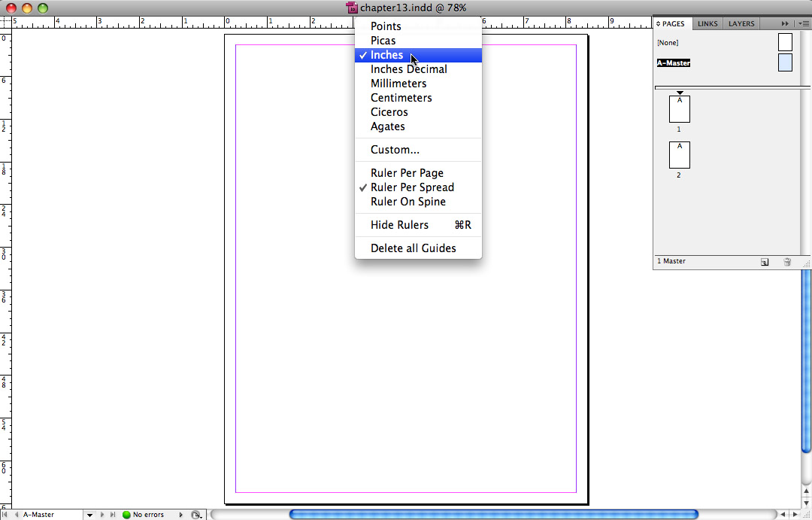The height and width of the screenshot is (520, 812).
Task: Click the ruler origin corner box
Action: coord(5,23)
